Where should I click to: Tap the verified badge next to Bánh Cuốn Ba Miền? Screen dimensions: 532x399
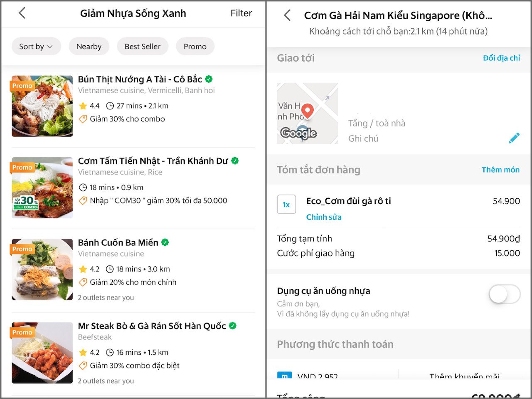tap(165, 242)
